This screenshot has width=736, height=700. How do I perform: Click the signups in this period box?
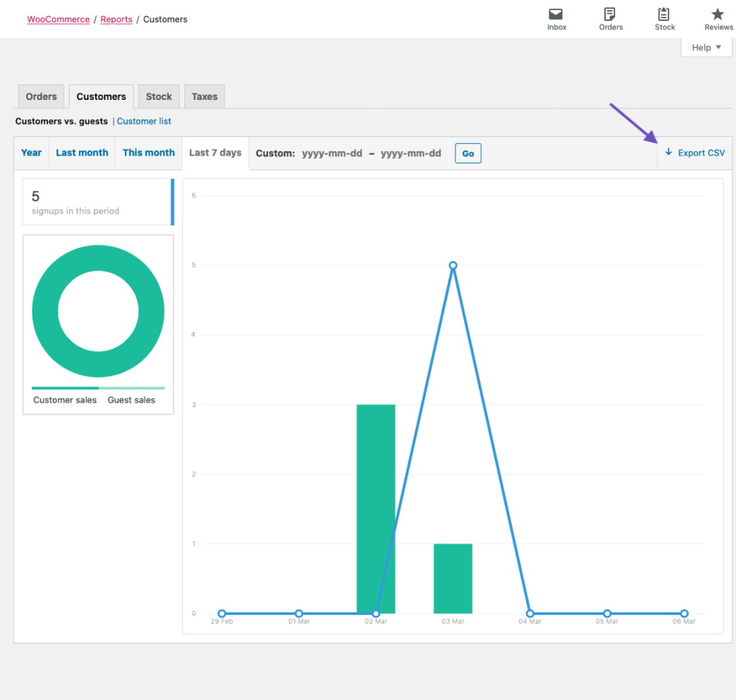tap(98, 202)
